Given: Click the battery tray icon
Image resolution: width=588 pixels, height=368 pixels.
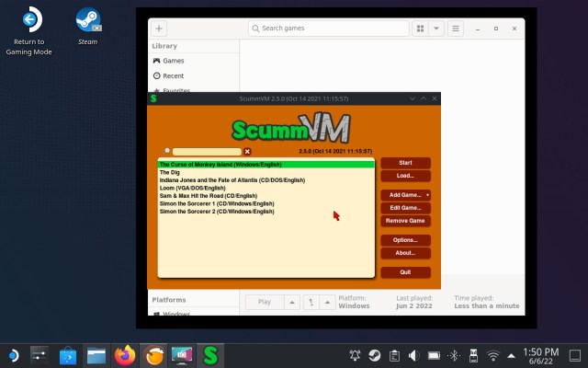Looking at the screenshot, I should (434, 355).
